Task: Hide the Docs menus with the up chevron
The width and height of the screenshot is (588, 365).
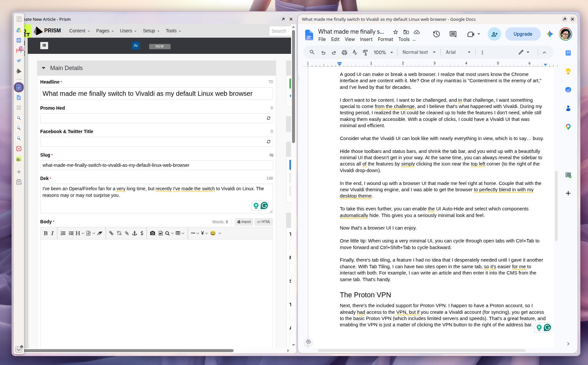Action: tap(544, 53)
